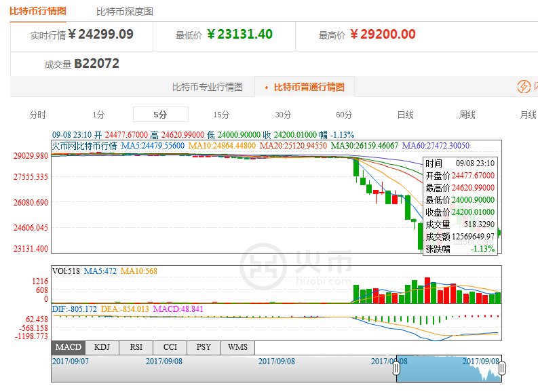
Task: Switch chart to 15分 interval
Action: click(x=221, y=115)
